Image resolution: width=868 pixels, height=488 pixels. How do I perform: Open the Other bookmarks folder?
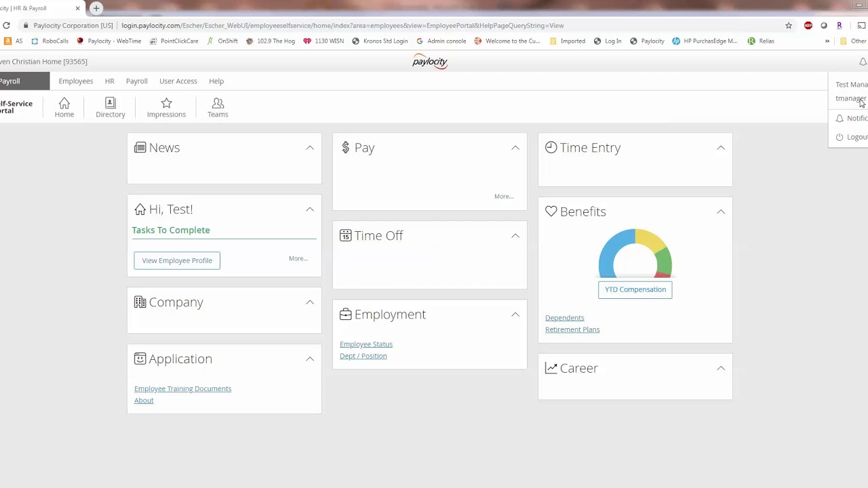click(853, 41)
